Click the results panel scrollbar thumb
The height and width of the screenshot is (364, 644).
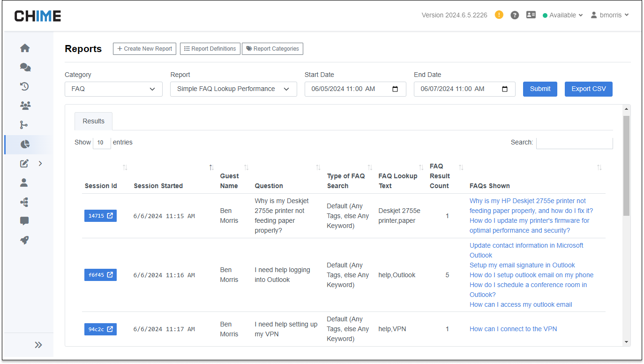point(626,166)
